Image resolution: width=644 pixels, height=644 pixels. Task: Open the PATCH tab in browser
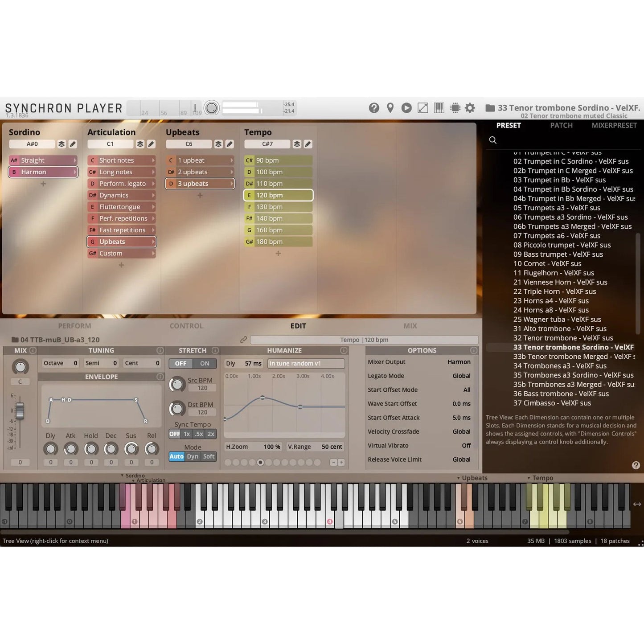click(x=561, y=126)
